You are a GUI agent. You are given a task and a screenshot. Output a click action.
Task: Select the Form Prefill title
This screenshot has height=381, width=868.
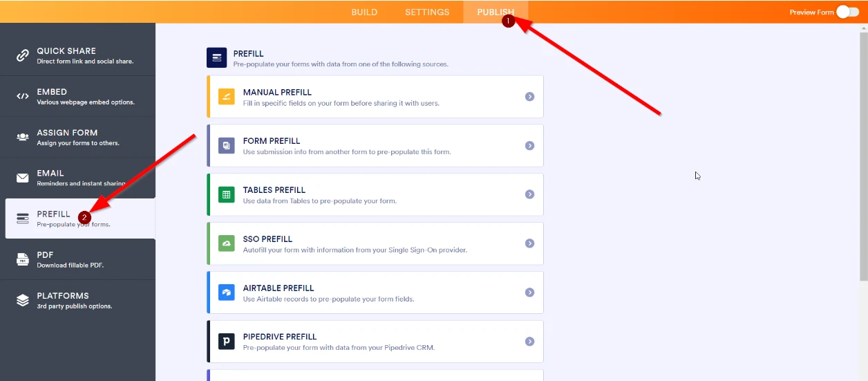[272, 141]
